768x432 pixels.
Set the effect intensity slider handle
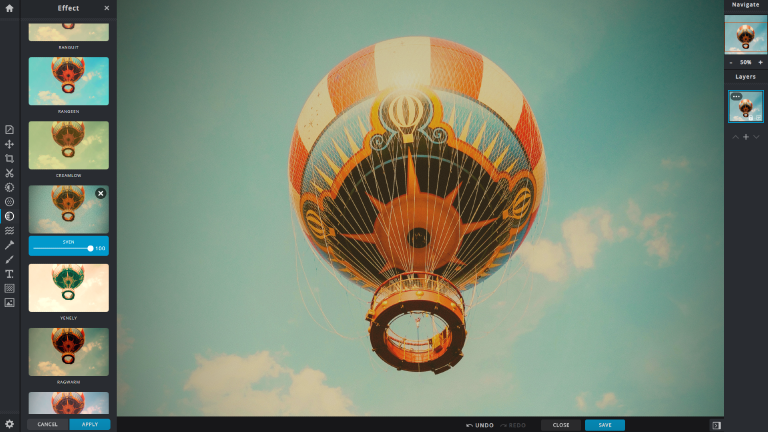[x=90, y=248]
